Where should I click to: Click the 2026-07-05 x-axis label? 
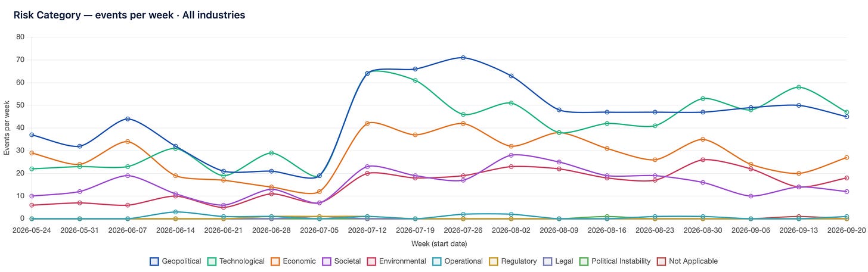tap(319, 230)
